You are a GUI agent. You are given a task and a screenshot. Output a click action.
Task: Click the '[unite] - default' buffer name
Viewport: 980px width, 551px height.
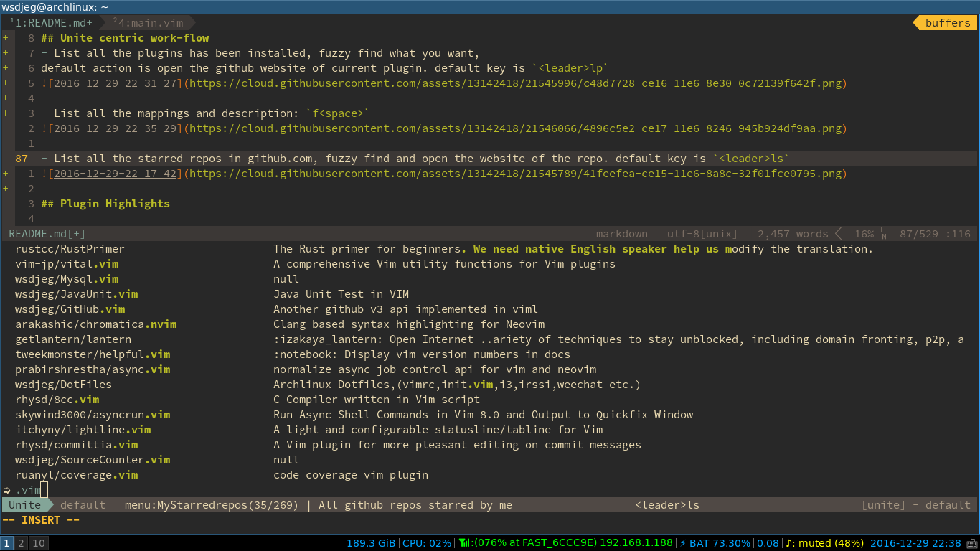(916, 505)
